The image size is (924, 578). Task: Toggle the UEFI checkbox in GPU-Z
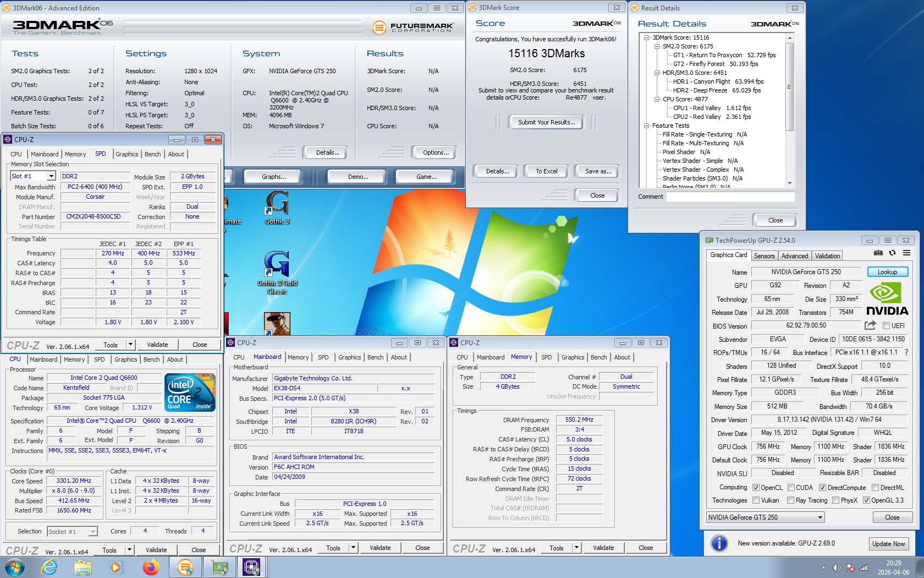point(886,326)
